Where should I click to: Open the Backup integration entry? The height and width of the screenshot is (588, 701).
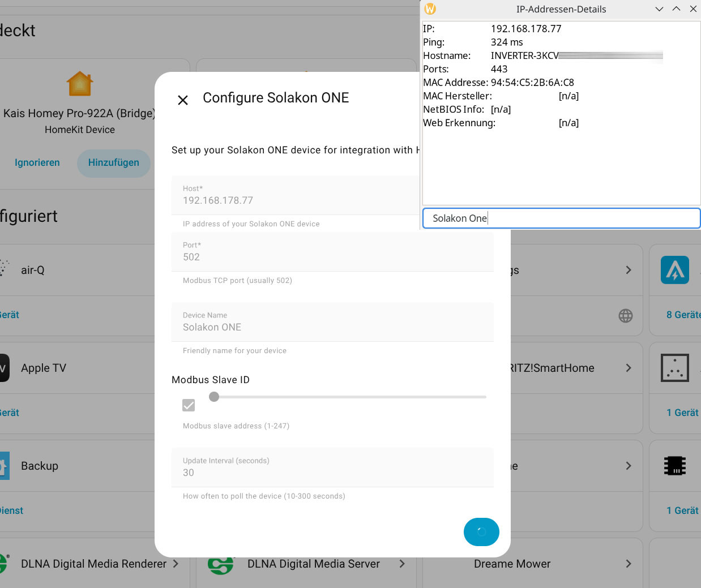pyautogui.click(x=77, y=466)
